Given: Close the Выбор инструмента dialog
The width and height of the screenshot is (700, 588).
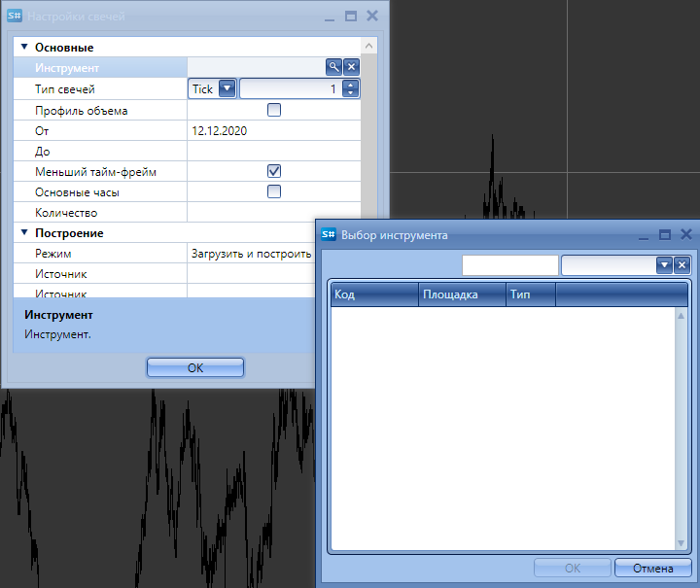Looking at the screenshot, I should click(x=686, y=234).
